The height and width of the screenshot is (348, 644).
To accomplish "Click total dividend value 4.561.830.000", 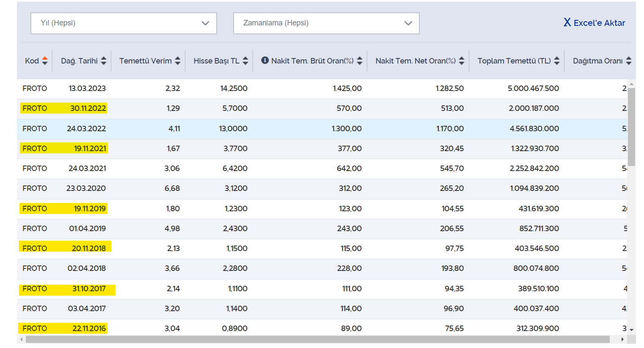I will click(x=534, y=129).
